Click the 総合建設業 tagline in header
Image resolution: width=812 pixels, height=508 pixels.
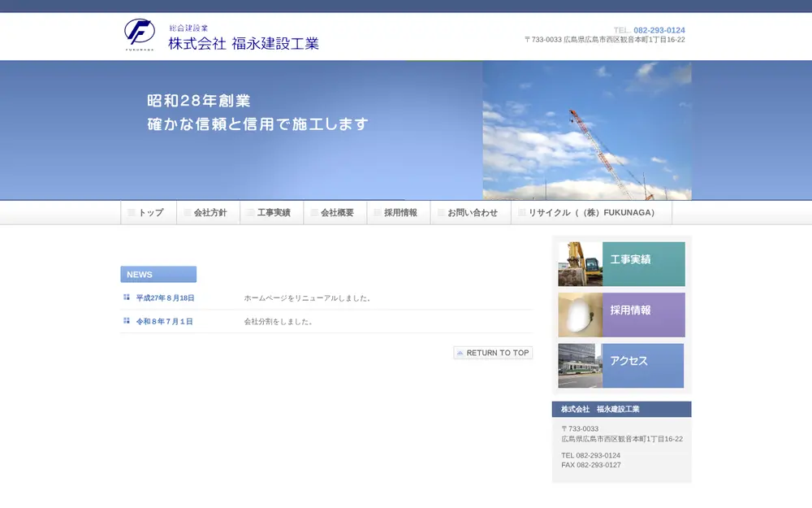[x=188, y=28]
